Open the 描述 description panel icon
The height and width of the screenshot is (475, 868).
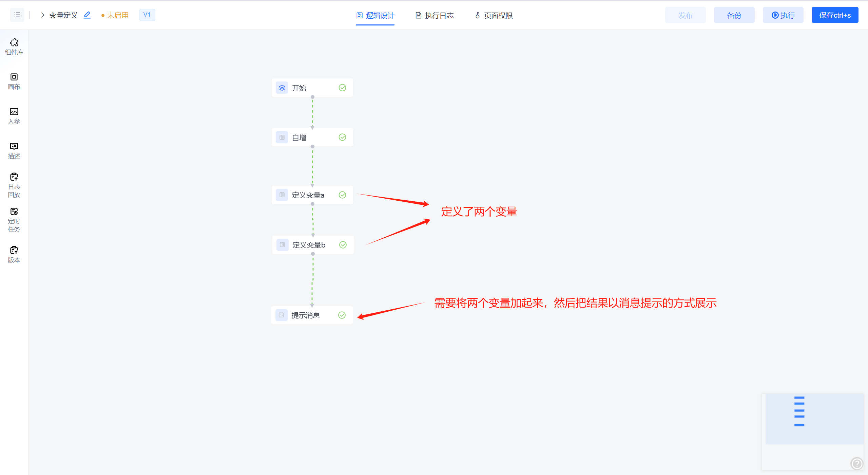pos(14,150)
